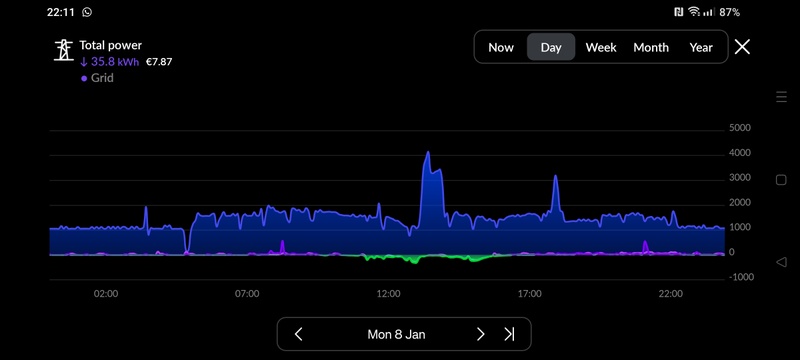Go to previous day arrow

[x=299, y=335]
